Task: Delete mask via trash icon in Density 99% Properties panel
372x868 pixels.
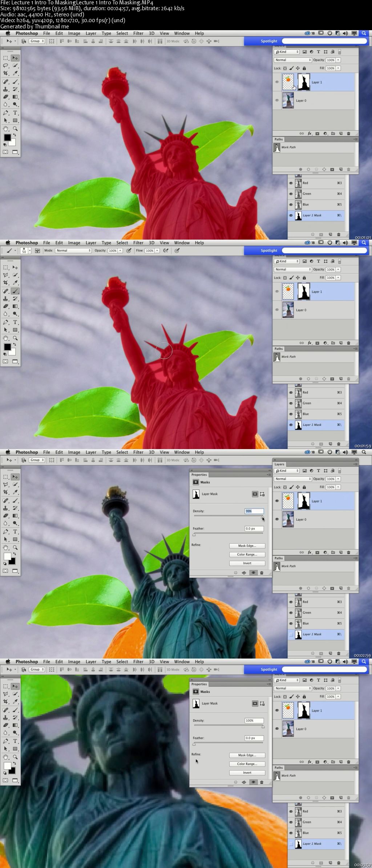Action: (262, 573)
